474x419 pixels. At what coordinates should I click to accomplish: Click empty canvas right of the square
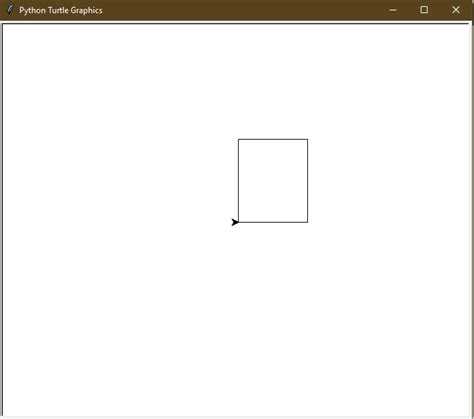tap(387, 181)
